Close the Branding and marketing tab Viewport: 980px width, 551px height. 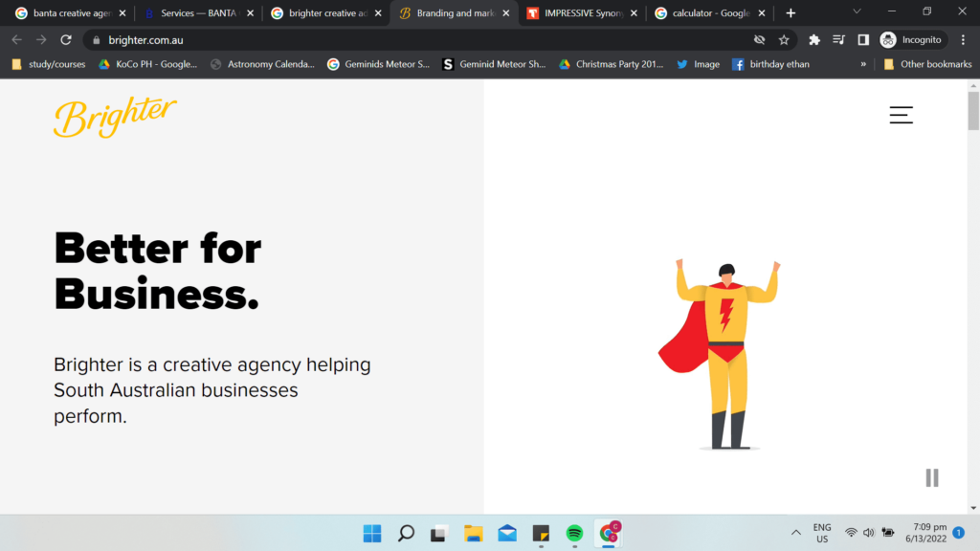click(x=505, y=13)
